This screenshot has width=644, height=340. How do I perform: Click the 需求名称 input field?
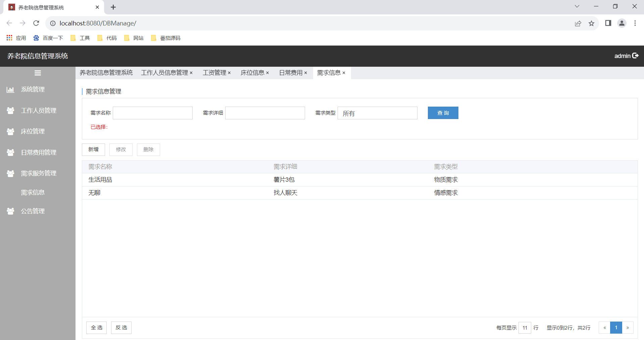point(153,113)
